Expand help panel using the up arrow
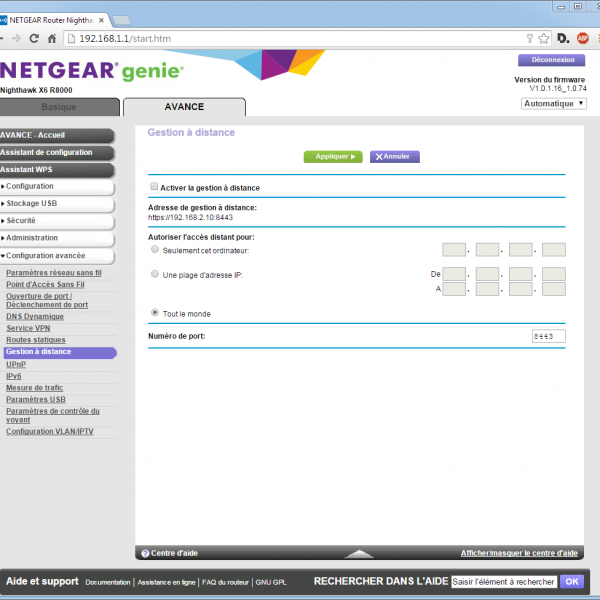600x600 pixels. coord(358,553)
